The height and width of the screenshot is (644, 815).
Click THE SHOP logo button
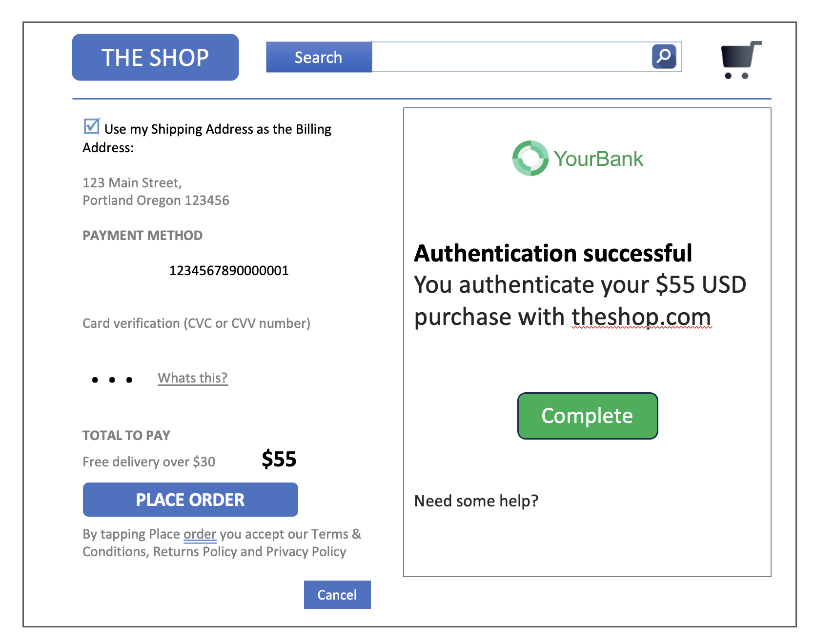(155, 57)
